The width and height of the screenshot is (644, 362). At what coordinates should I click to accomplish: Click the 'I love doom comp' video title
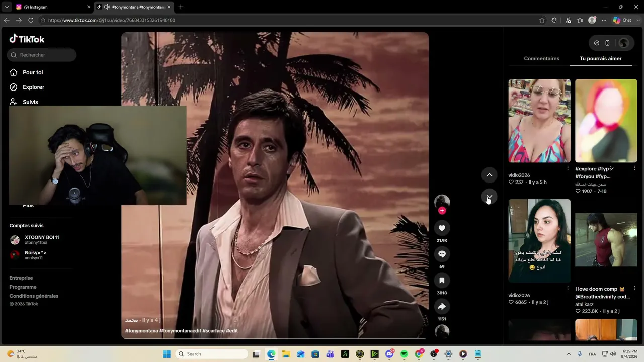coord(603,293)
